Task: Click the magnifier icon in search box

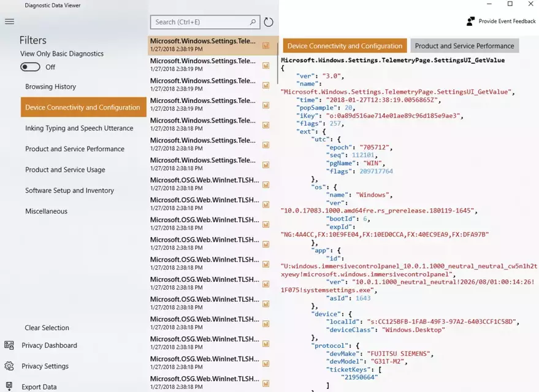Action: (x=253, y=22)
